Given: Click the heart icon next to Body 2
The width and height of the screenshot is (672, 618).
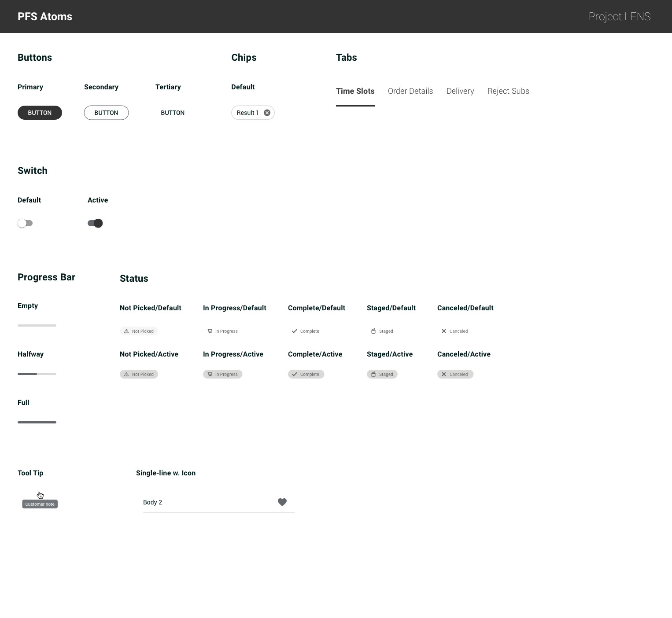Looking at the screenshot, I should pyautogui.click(x=282, y=502).
